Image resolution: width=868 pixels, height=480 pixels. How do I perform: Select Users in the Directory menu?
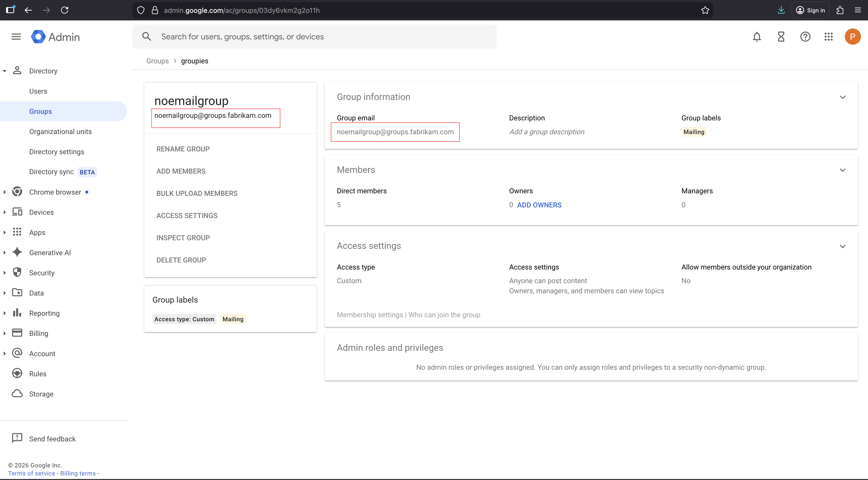[38, 91]
